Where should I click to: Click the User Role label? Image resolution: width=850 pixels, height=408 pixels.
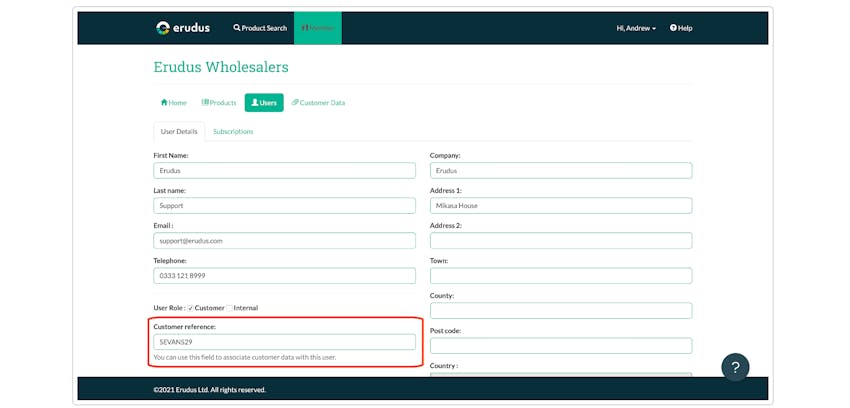pos(170,308)
